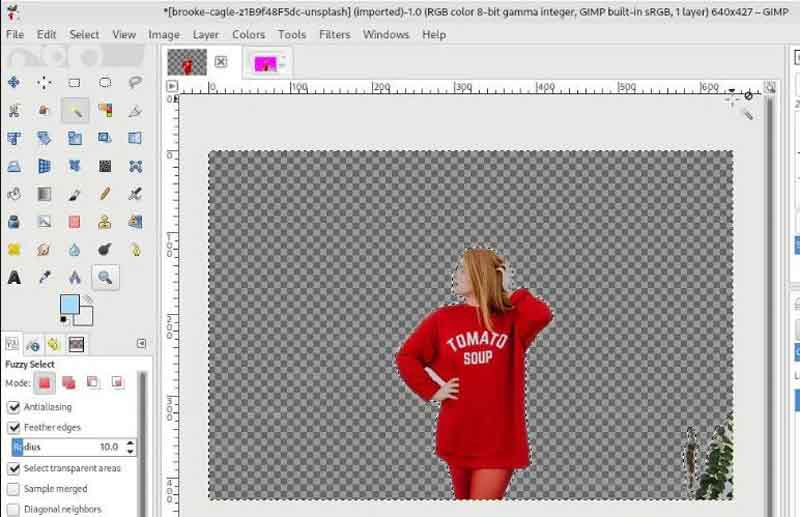Open the Colors menu

point(248,34)
